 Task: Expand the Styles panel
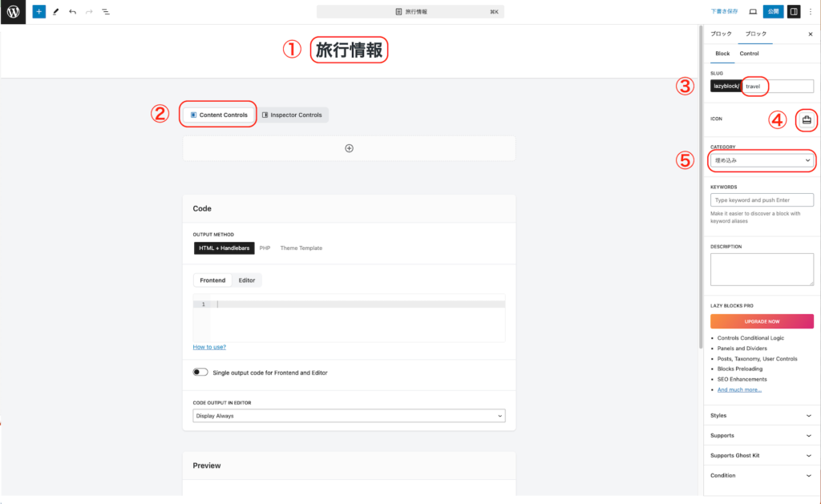coord(762,416)
